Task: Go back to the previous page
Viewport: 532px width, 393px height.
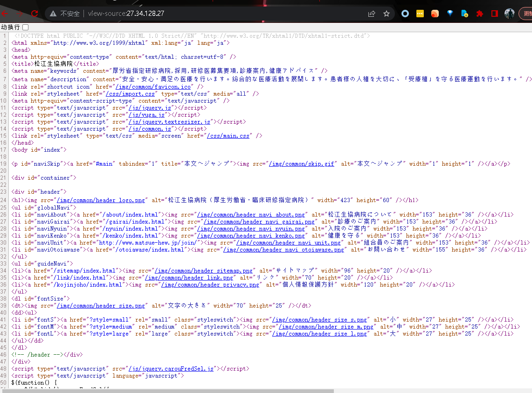Action: (x=4, y=14)
